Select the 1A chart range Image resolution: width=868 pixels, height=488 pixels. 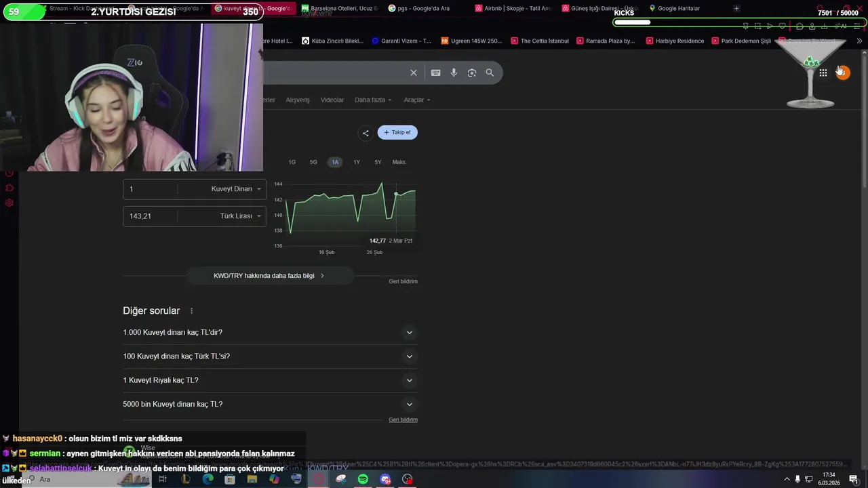pyautogui.click(x=335, y=162)
